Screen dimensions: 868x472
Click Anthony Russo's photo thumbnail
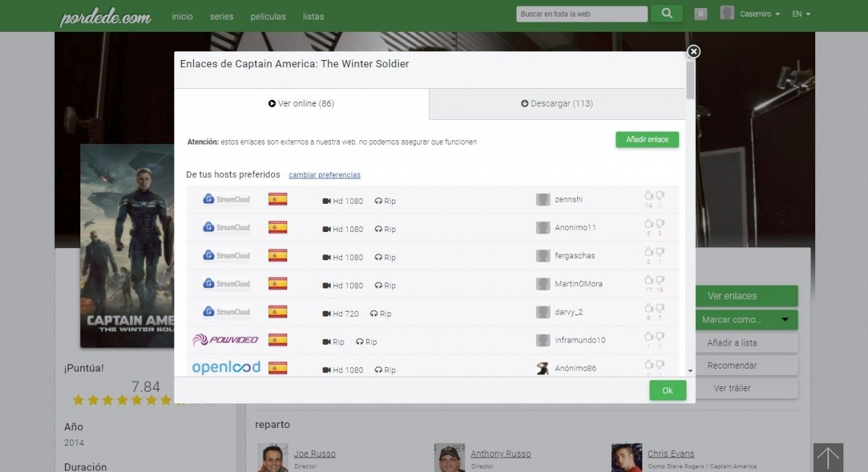pos(449,458)
